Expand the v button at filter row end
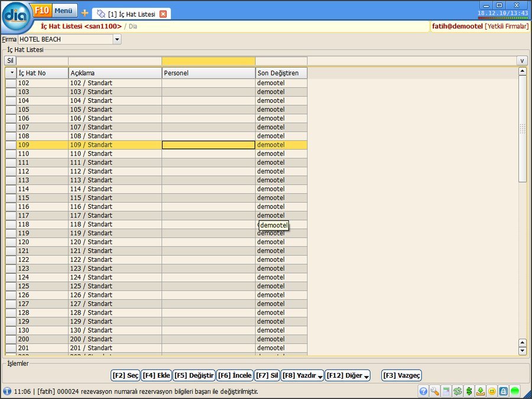The image size is (532, 399). pyautogui.click(x=522, y=61)
